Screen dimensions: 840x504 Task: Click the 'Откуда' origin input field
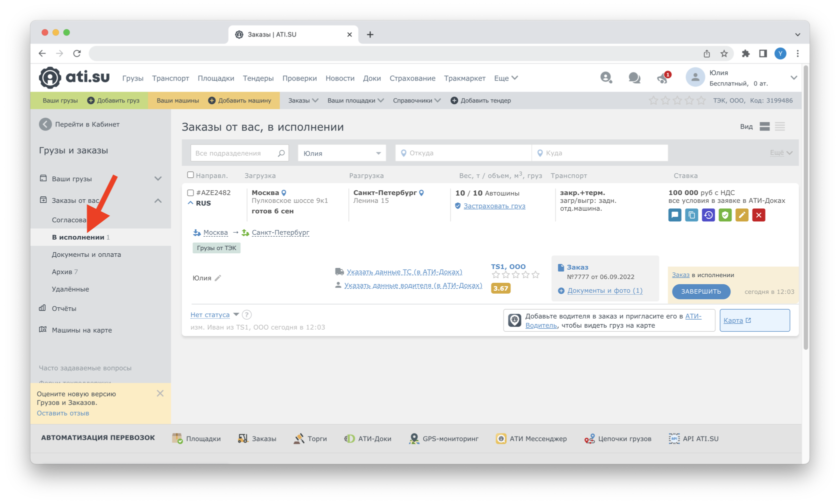pos(465,153)
